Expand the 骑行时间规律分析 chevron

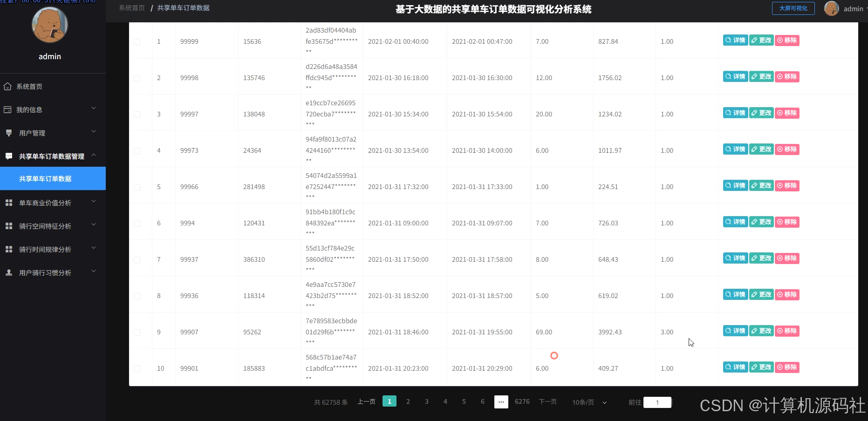pos(94,248)
